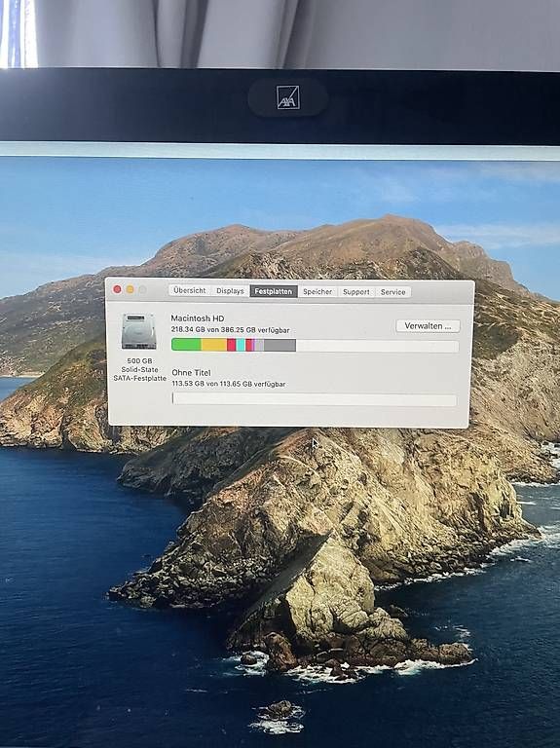The width and height of the screenshot is (560, 748).
Task: Switch to the Übersicht tab
Action: tap(189, 290)
